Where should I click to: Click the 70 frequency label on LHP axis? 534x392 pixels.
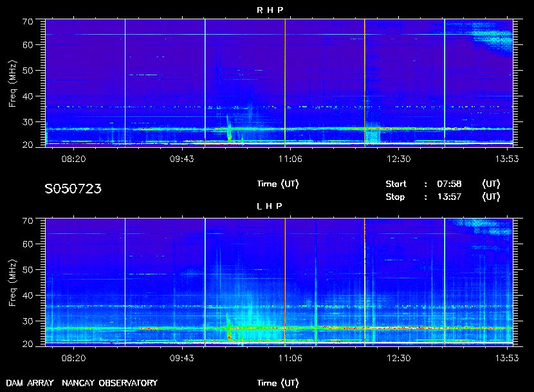click(x=28, y=221)
